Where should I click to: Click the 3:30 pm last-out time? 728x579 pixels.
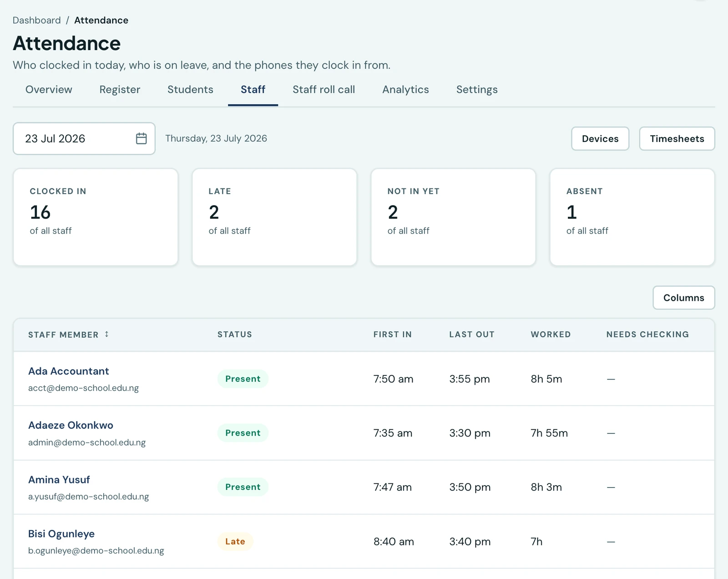tap(470, 433)
